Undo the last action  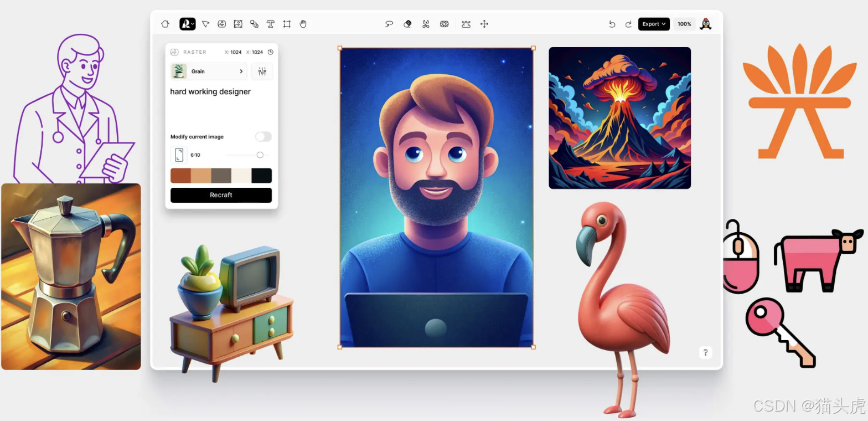point(612,24)
